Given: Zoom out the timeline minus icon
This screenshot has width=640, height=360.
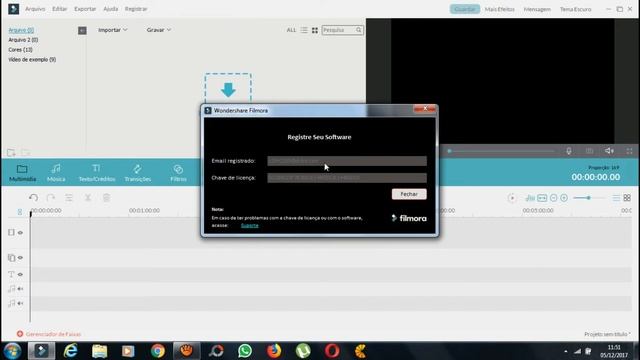Looking at the screenshot, I should point(553,198).
